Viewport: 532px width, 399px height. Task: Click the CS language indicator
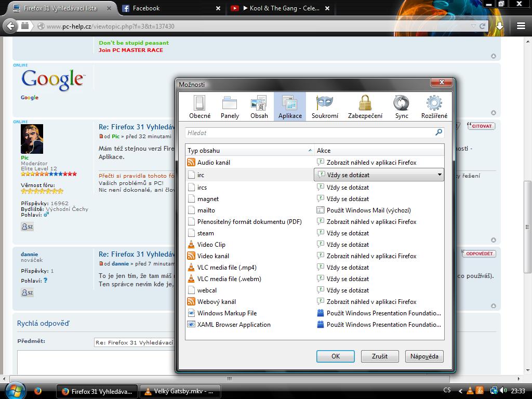point(447,390)
